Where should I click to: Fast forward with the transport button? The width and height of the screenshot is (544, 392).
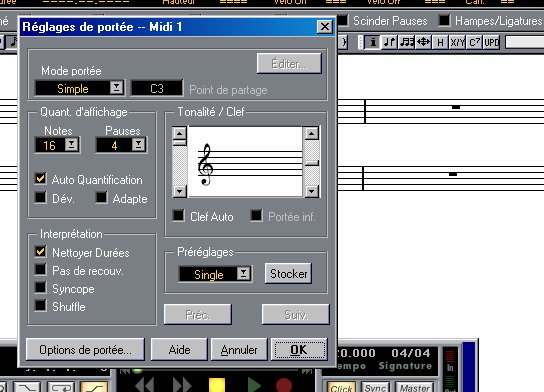(x=182, y=385)
